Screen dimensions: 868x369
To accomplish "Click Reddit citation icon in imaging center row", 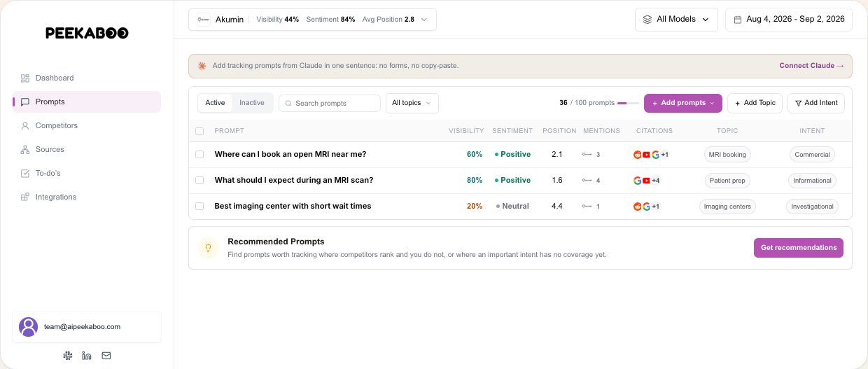I will pos(637,207).
